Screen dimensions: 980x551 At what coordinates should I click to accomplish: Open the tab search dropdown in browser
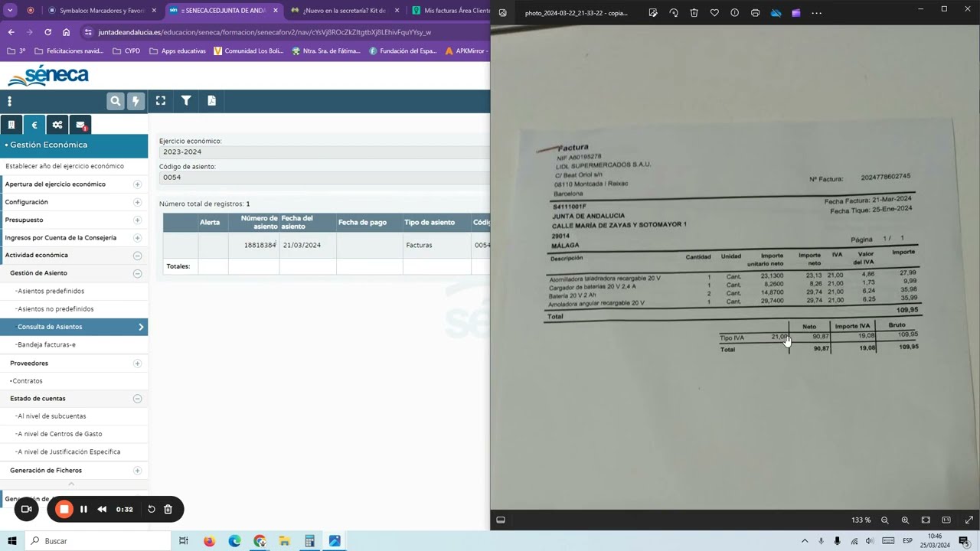(x=10, y=11)
